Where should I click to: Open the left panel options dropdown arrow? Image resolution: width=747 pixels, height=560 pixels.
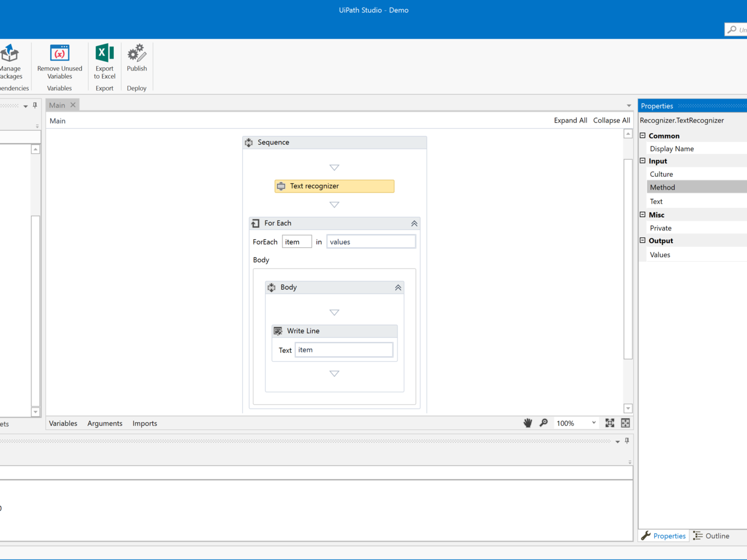26,106
